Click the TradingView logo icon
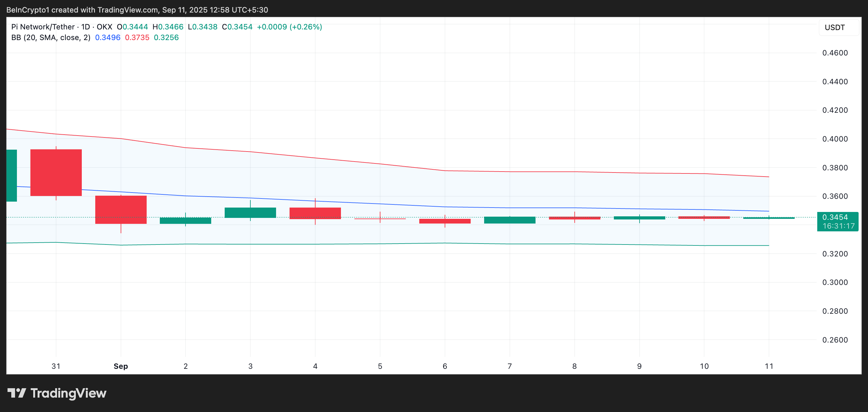Image resolution: width=868 pixels, height=412 pixels. (17, 393)
